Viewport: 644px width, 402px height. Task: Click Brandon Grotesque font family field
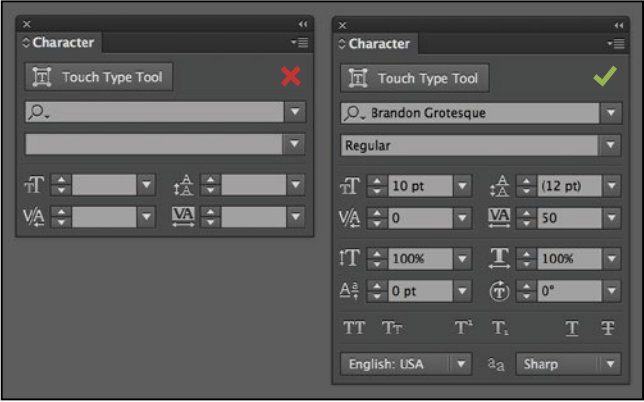(x=470, y=113)
